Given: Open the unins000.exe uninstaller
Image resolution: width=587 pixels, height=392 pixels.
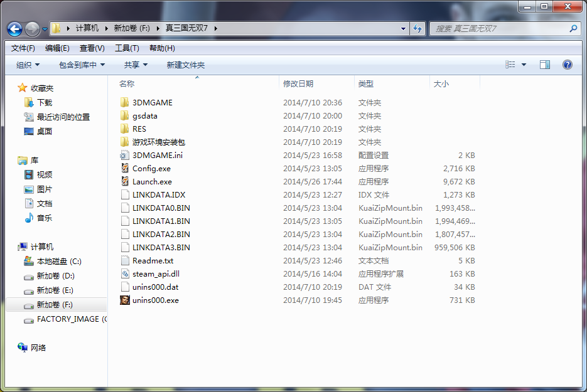Looking at the screenshot, I should pos(149,300).
